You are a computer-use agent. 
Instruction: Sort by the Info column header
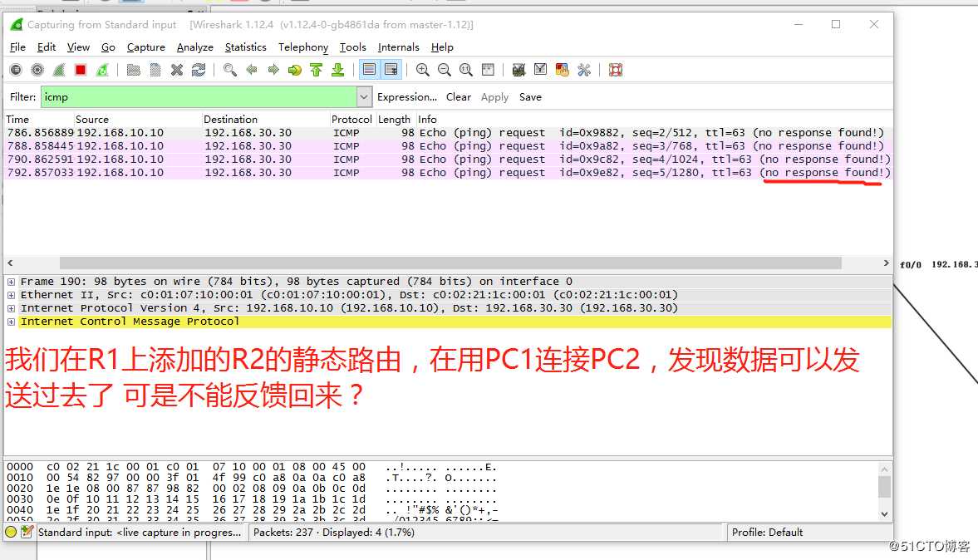point(654,119)
